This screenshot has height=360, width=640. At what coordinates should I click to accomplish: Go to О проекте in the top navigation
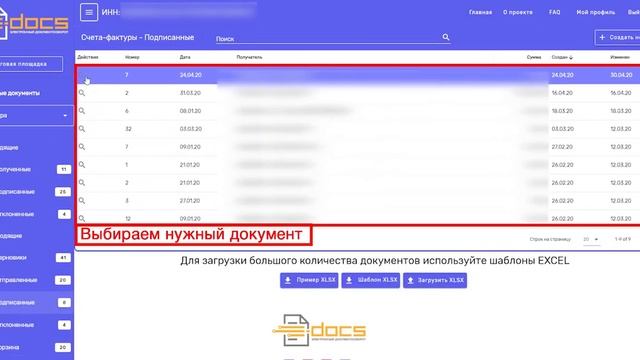(x=518, y=12)
